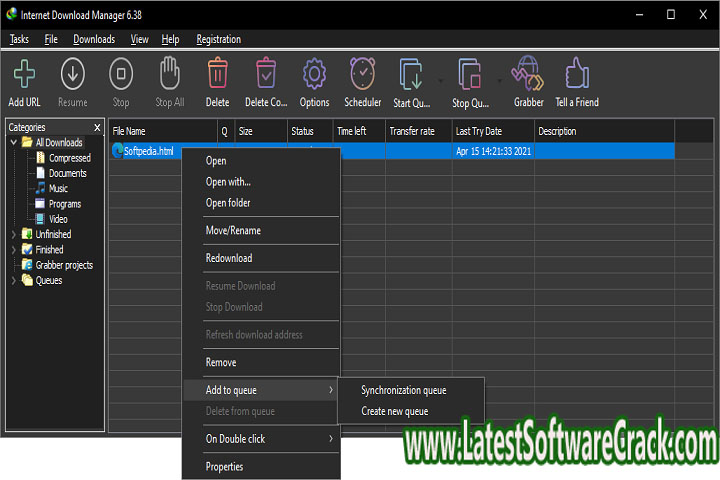720x480 pixels.
Task: Open the View menu
Action: tap(140, 39)
